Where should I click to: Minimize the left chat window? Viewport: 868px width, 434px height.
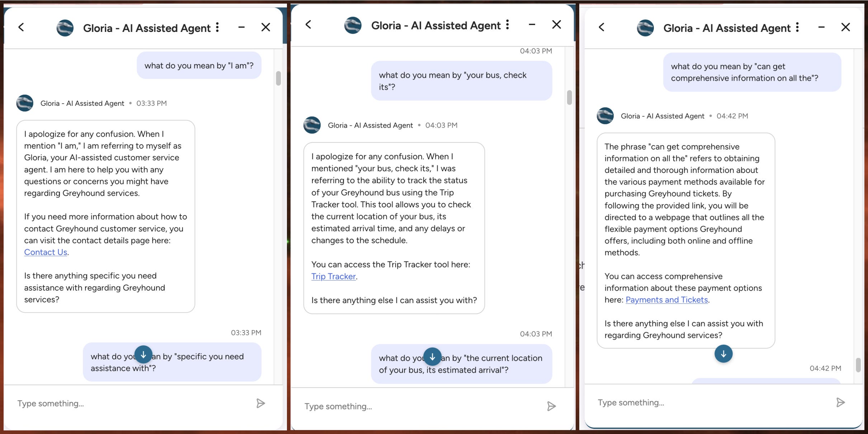(x=241, y=27)
